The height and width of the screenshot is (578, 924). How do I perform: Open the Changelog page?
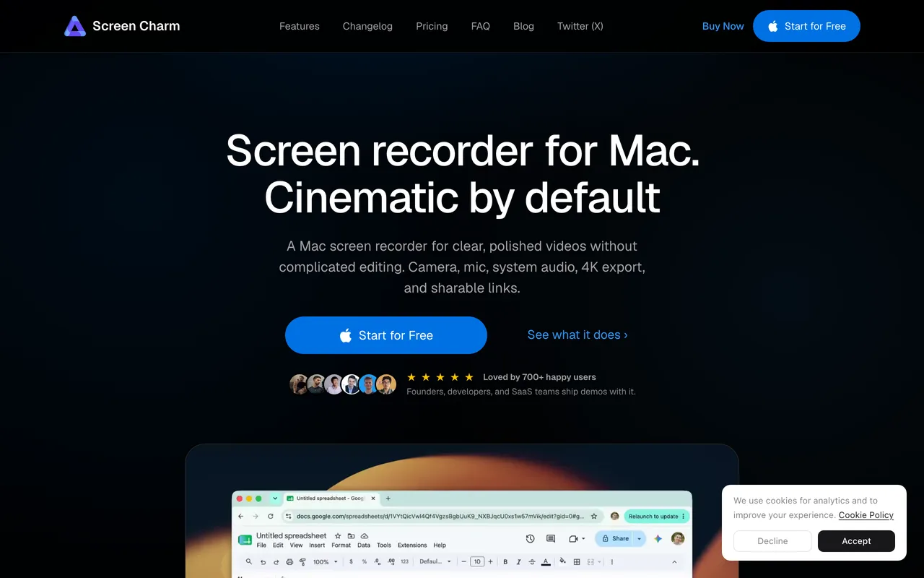click(x=367, y=26)
